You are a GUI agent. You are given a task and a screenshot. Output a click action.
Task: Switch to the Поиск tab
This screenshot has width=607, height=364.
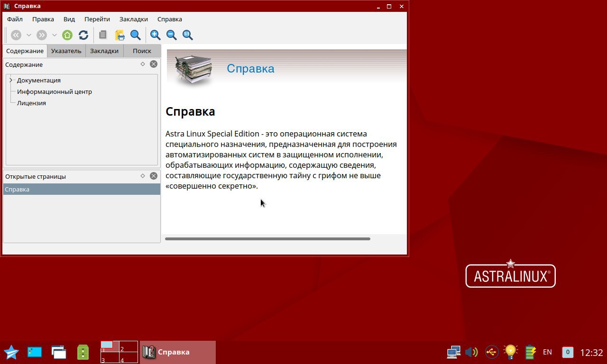pos(142,51)
